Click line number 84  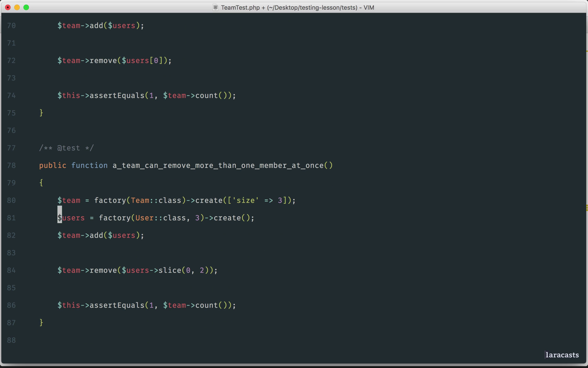[x=11, y=270]
